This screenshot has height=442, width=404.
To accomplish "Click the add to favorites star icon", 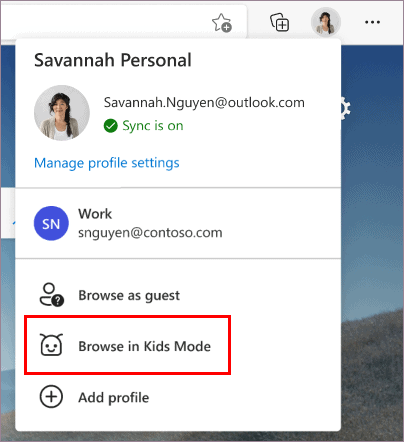I will coord(222,23).
